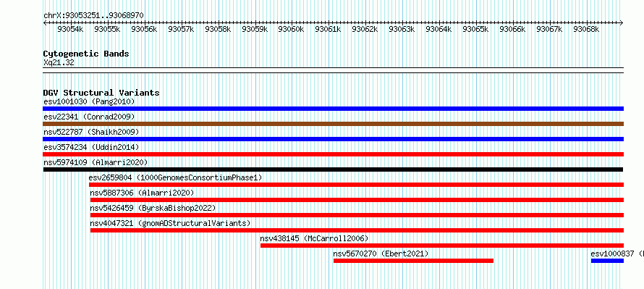Click the 93067k ruler tick label
This screenshot has width=644, height=289.
549,29
